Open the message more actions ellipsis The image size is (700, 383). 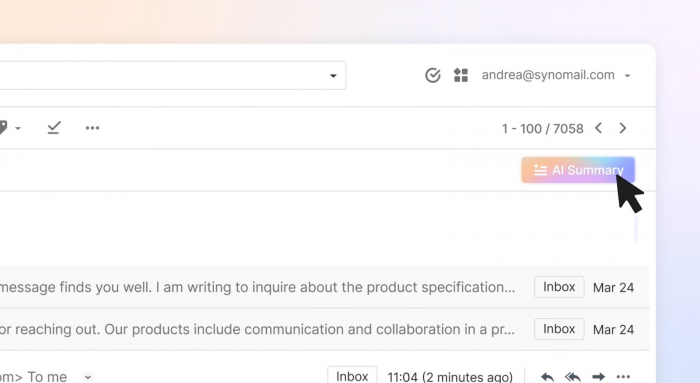coord(623,377)
